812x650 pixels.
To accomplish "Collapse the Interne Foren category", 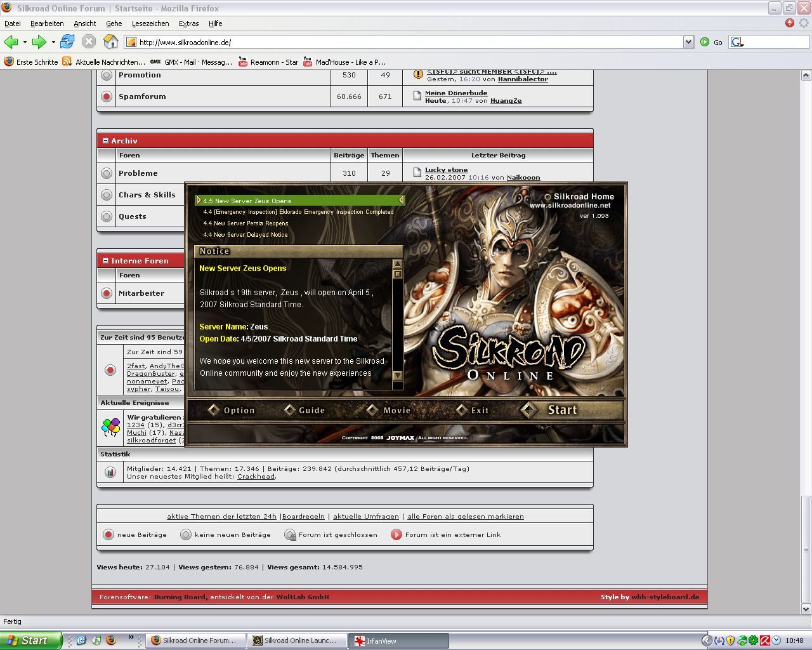I will coord(105,261).
